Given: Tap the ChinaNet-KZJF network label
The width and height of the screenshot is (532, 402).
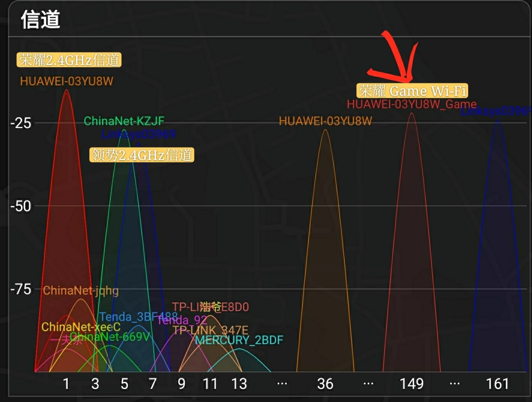Looking at the screenshot, I should click(x=124, y=121).
